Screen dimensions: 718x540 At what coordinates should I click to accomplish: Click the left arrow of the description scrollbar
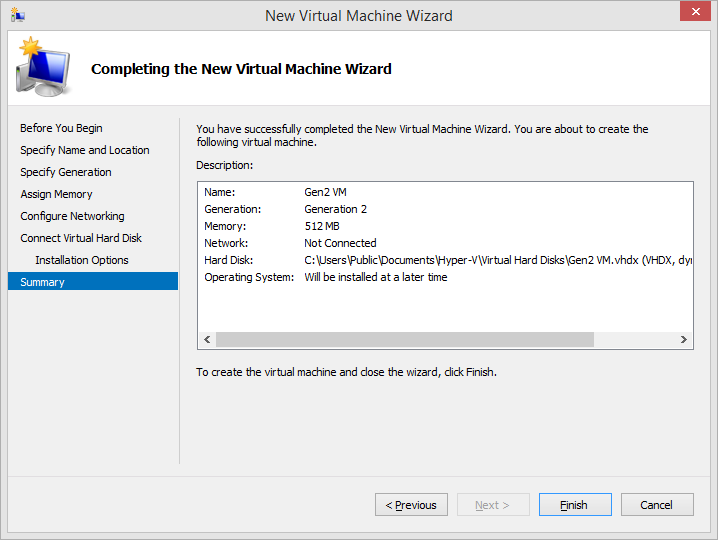pyautogui.click(x=207, y=340)
